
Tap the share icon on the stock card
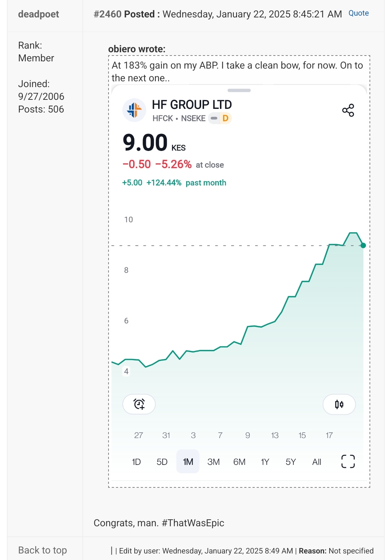pyautogui.click(x=348, y=110)
